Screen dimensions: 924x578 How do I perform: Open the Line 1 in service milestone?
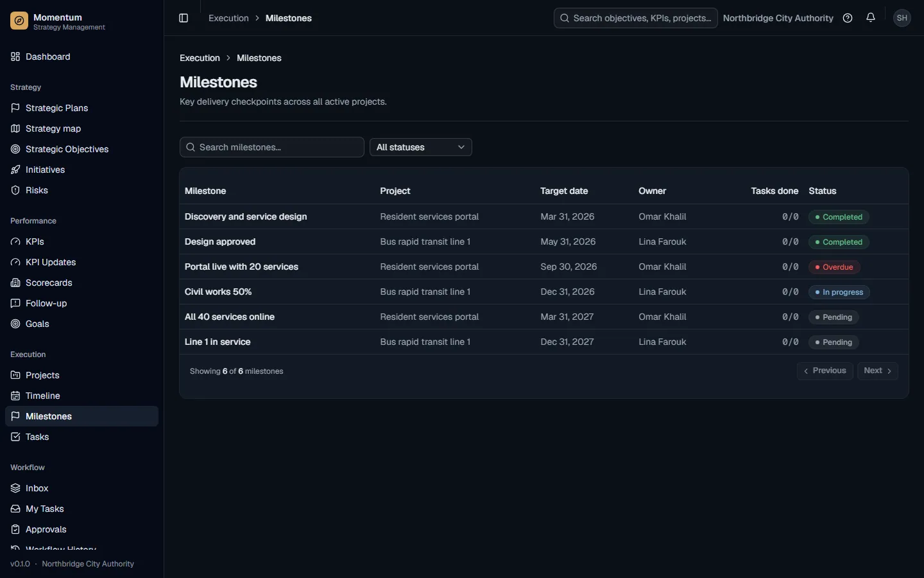[x=218, y=342]
